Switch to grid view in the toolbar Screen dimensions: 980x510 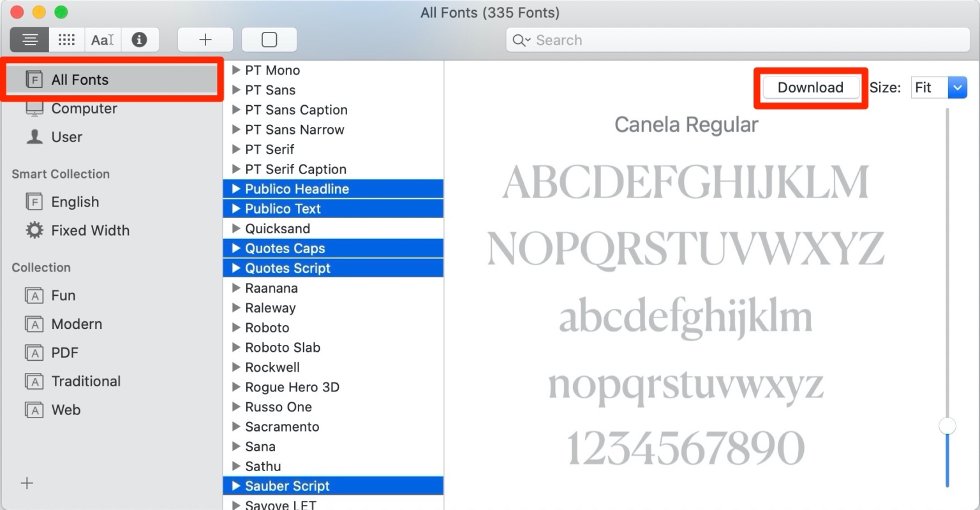coord(66,39)
